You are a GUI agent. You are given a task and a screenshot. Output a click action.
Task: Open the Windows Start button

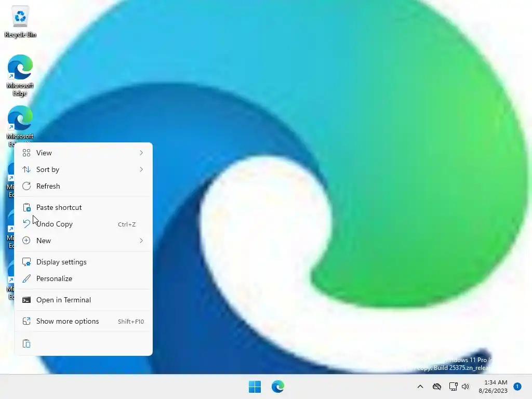coord(255,387)
